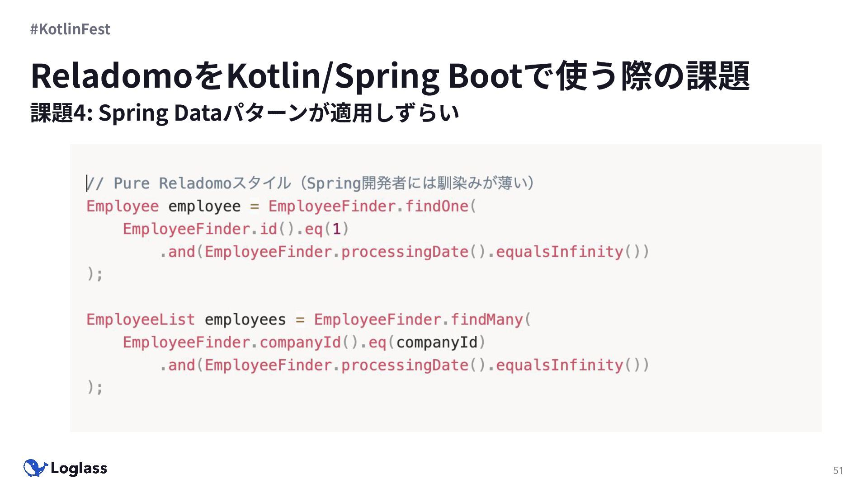Click the first closing parenthesis semicolon line

click(95, 274)
